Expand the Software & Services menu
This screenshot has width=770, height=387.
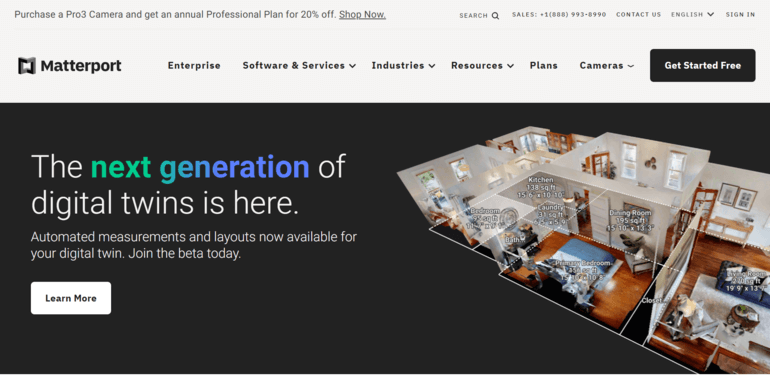pyautogui.click(x=299, y=65)
